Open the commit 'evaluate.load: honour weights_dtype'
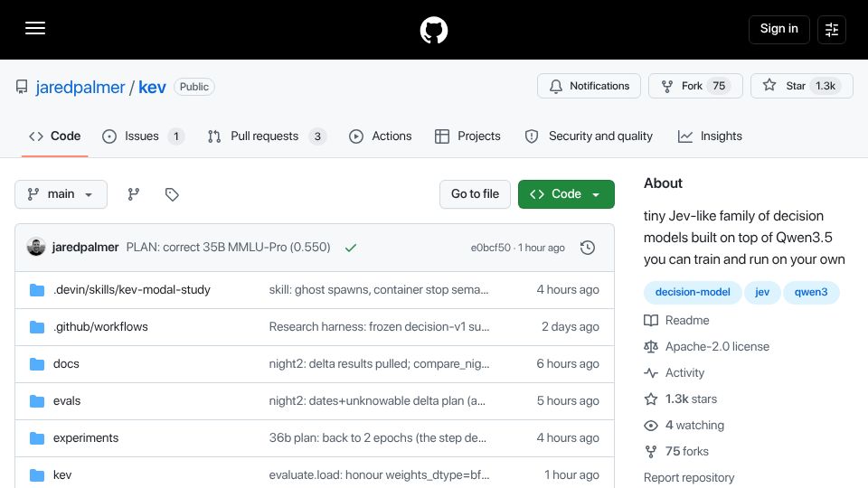The height and width of the screenshot is (488, 868). [x=379, y=475]
